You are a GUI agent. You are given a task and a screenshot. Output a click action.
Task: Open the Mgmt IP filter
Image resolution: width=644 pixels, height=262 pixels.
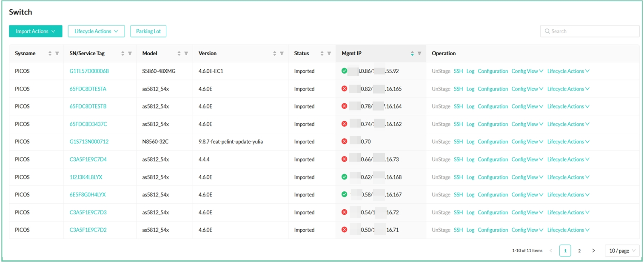419,54
